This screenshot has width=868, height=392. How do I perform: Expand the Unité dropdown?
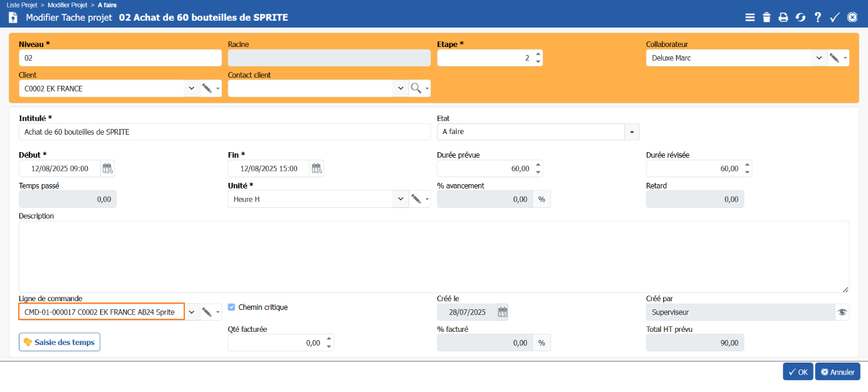click(x=400, y=199)
